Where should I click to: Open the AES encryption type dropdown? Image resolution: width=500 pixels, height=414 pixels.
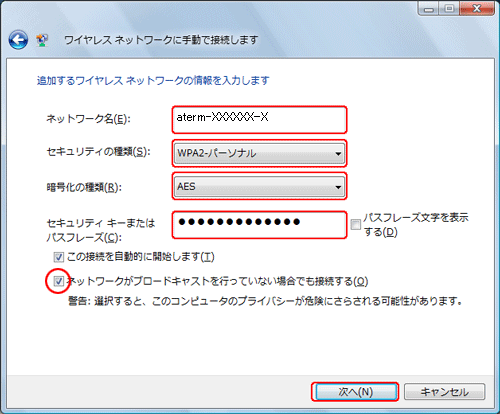click(259, 187)
